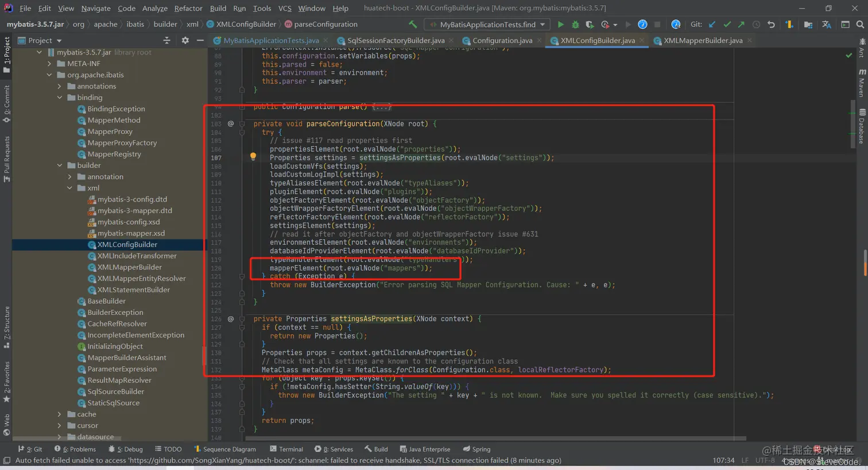The image size is (868, 470).
Task: Toggle fold of the settingsAsProperties method
Action: tap(242, 319)
